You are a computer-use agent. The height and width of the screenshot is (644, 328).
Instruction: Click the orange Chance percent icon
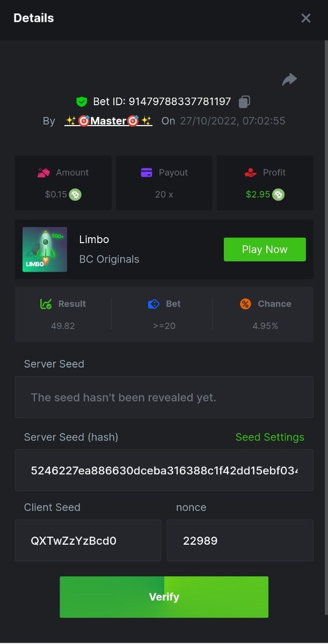tap(245, 304)
